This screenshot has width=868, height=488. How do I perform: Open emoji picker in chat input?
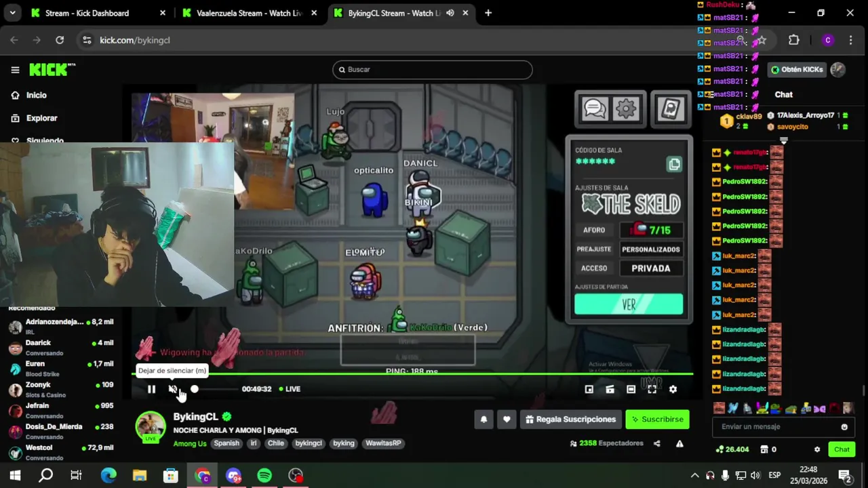(x=844, y=427)
